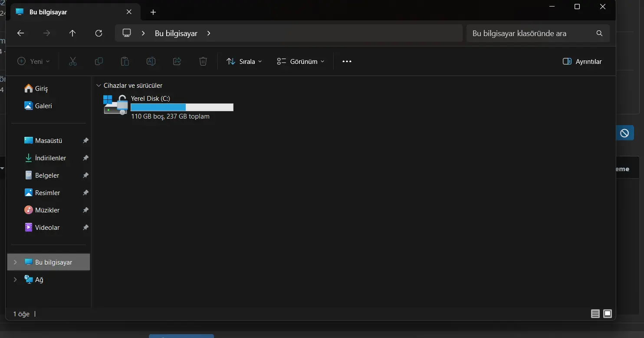Unpin Videolar using its pin icon

(85, 228)
